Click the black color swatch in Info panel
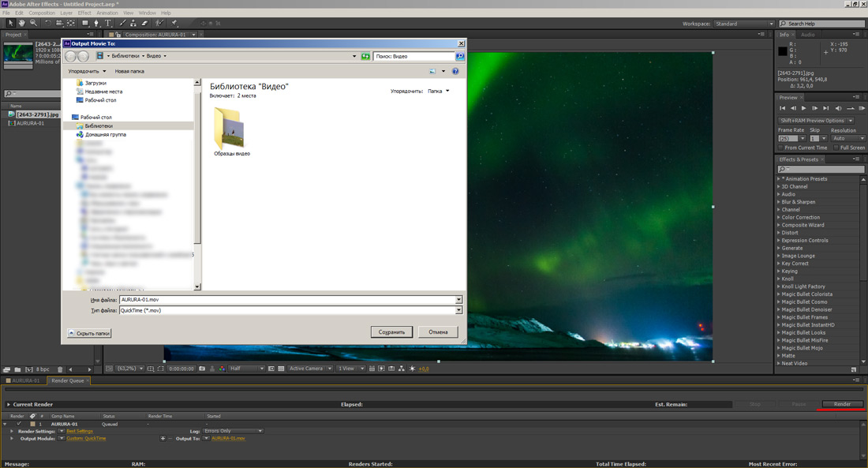Image resolution: width=868 pixels, height=468 pixels. pyautogui.click(x=783, y=51)
